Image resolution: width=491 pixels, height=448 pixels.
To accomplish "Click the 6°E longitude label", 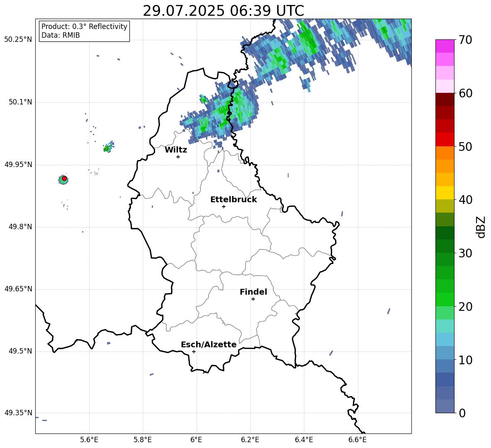I will [x=196, y=440].
